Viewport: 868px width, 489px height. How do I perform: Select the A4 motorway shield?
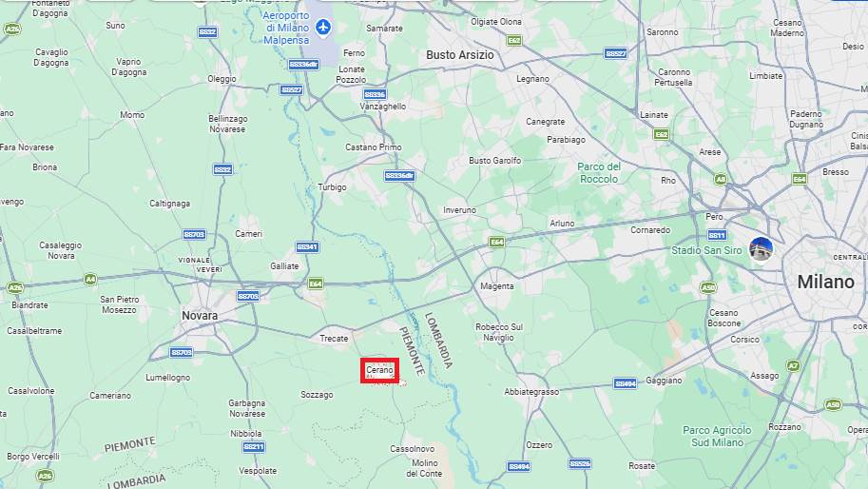tap(90, 279)
